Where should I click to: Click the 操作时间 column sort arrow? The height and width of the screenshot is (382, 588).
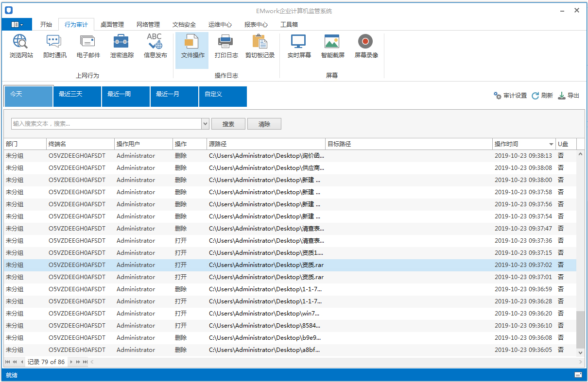[x=551, y=144]
